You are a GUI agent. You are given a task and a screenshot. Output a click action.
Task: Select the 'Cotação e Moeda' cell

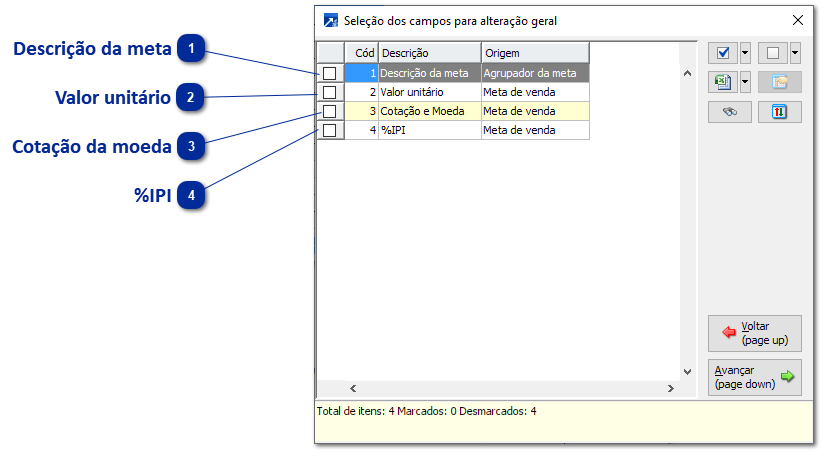click(430, 111)
